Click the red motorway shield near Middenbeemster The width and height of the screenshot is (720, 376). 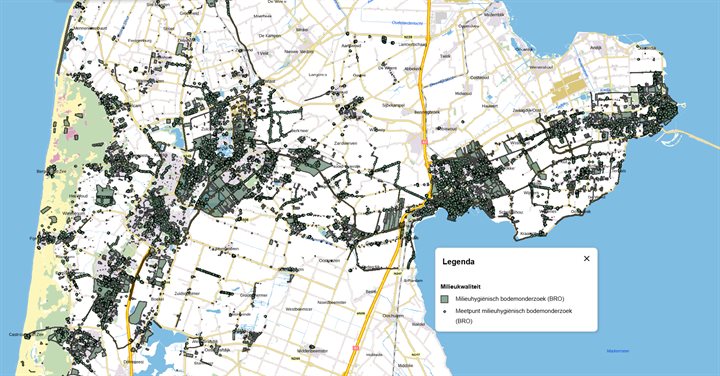355,348
